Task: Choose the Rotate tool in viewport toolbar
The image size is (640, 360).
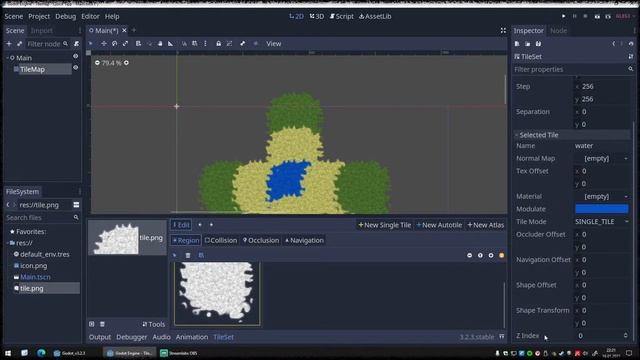Action: (115, 44)
